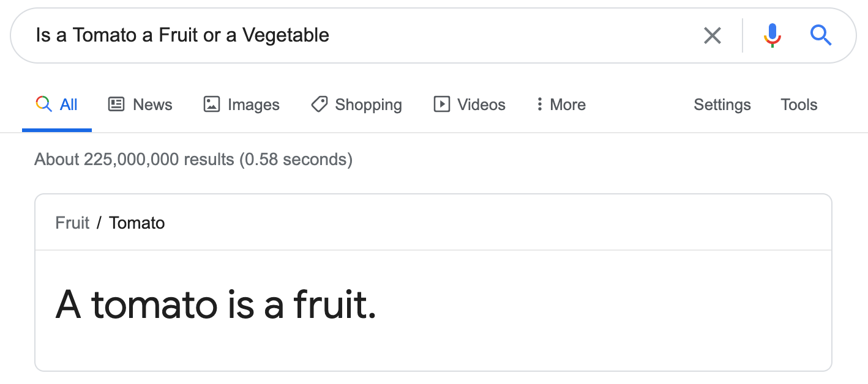Click the blue magnifying glass search button

click(820, 35)
